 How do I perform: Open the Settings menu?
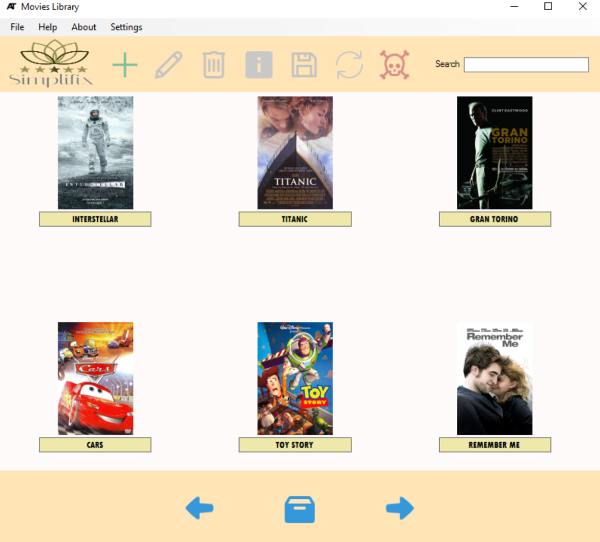click(126, 27)
